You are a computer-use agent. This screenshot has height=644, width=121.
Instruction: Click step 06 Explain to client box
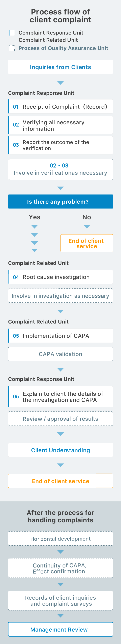(x=60, y=397)
